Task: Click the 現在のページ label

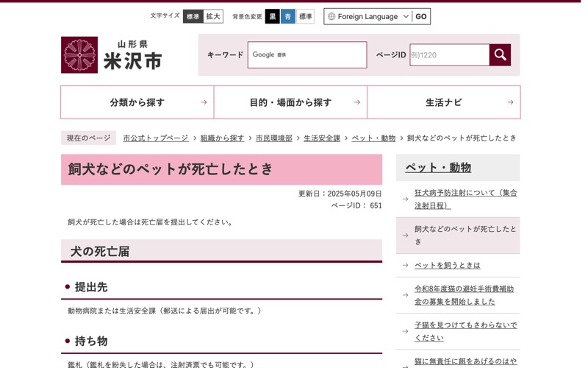Action: coord(88,138)
